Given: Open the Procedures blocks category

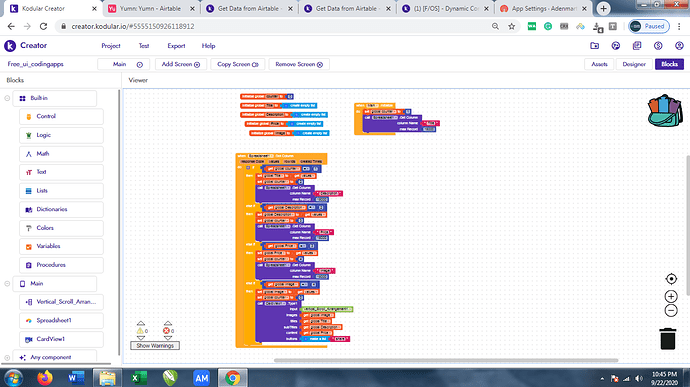Looking at the screenshot, I should (61, 265).
